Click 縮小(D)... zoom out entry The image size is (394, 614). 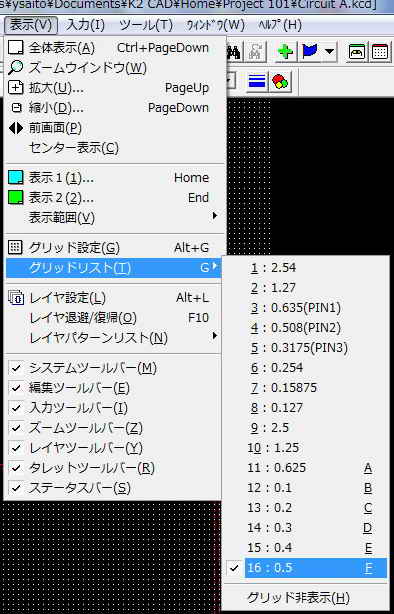(115, 108)
